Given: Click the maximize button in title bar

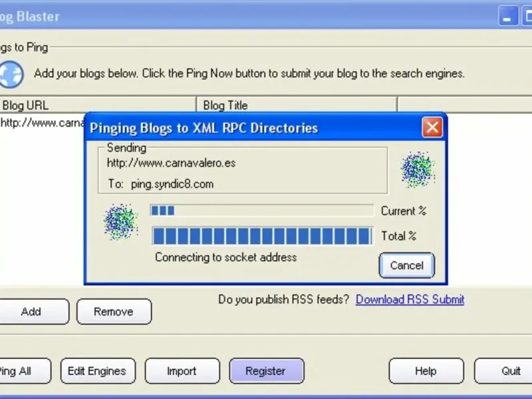Looking at the screenshot, I should click(x=527, y=16).
